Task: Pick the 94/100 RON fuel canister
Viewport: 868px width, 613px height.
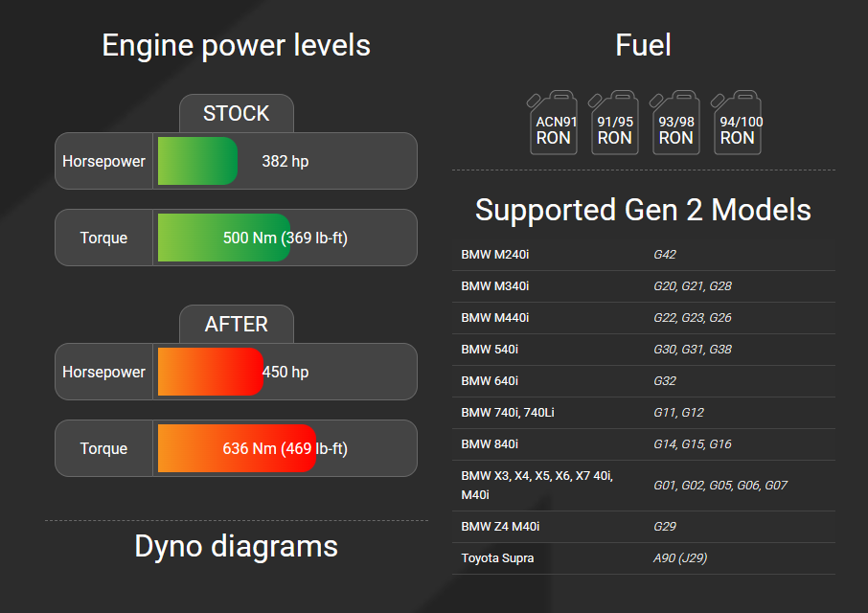Action: pos(737,123)
